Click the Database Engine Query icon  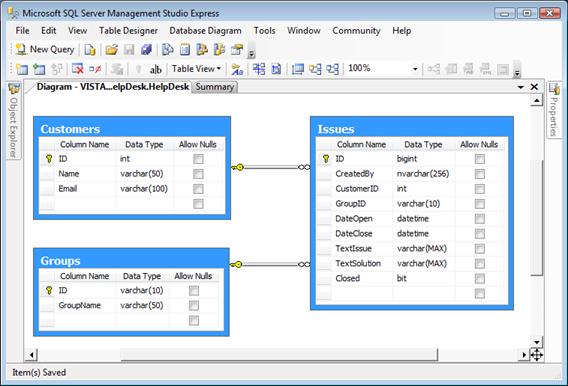(89, 50)
